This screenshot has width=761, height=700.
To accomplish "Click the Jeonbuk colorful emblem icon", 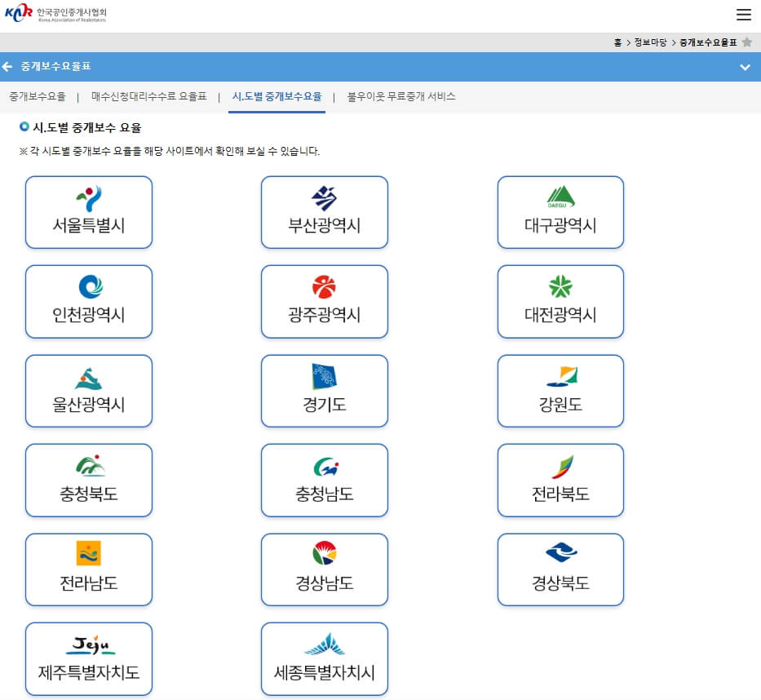I will point(563,467).
